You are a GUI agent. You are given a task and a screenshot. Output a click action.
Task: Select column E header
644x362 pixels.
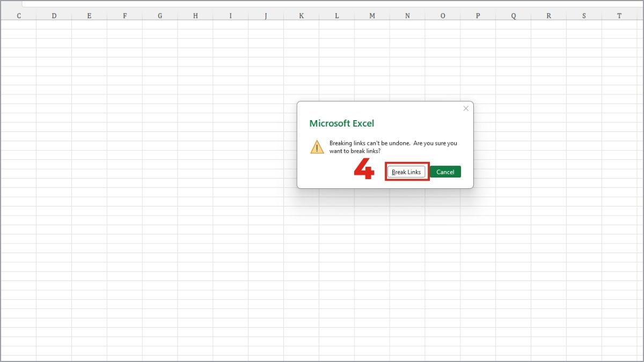(x=90, y=16)
